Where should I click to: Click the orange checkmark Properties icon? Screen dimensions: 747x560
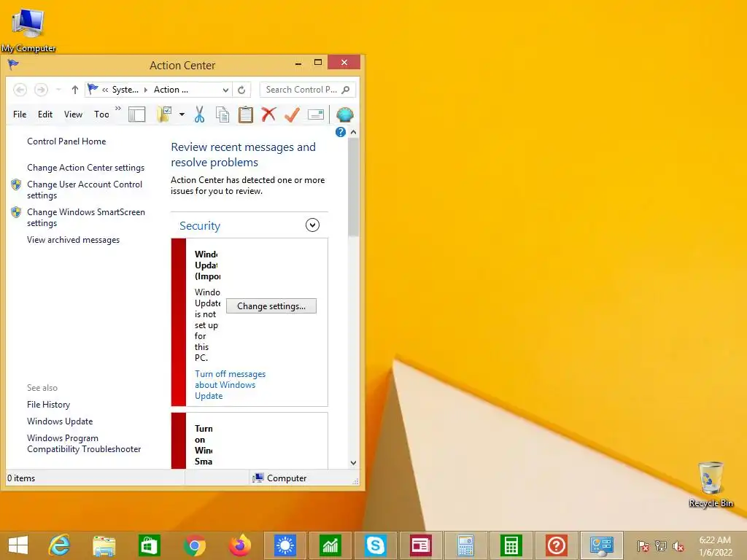coord(292,114)
